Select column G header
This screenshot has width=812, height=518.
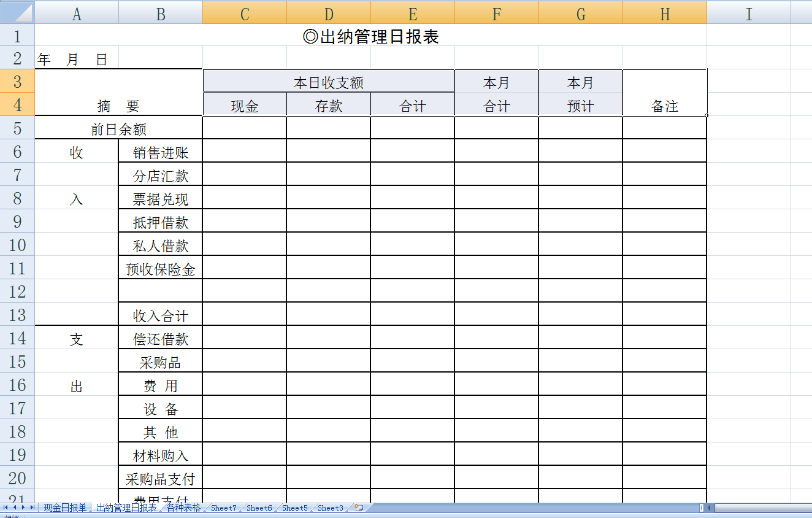tap(581, 12)
